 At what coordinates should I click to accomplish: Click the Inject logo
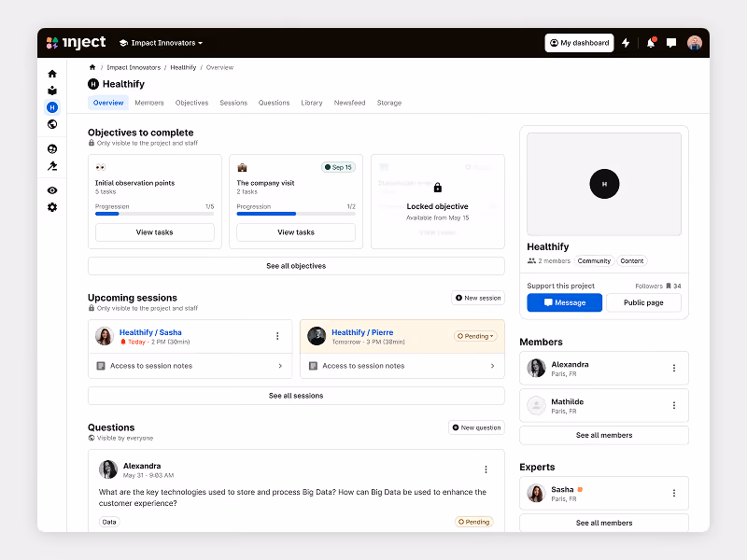click(x=77, y=43)
